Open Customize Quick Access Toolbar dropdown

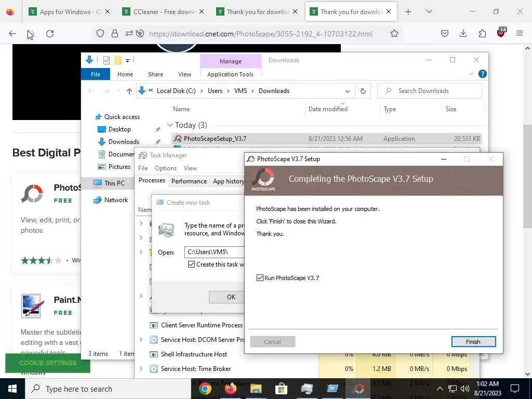coord(128,61)
